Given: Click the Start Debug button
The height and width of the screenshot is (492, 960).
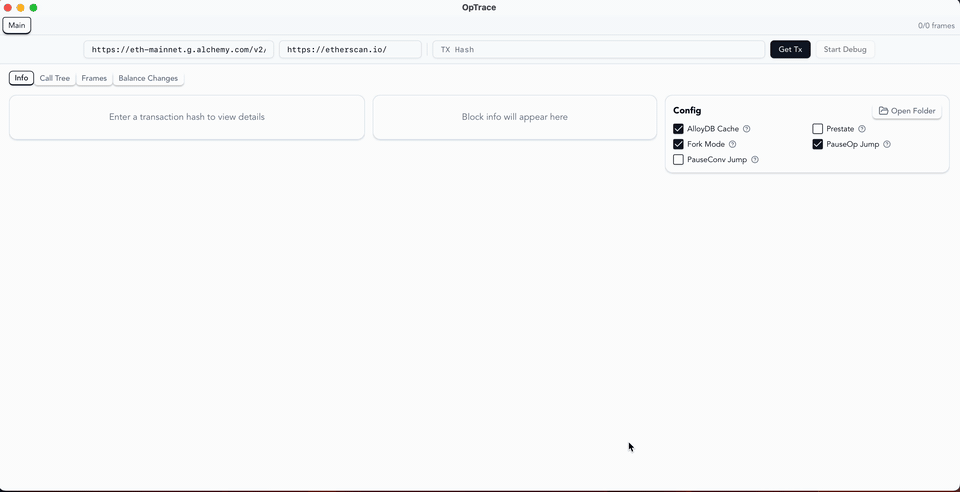Looking at the screenshot, I should (845, 49).
